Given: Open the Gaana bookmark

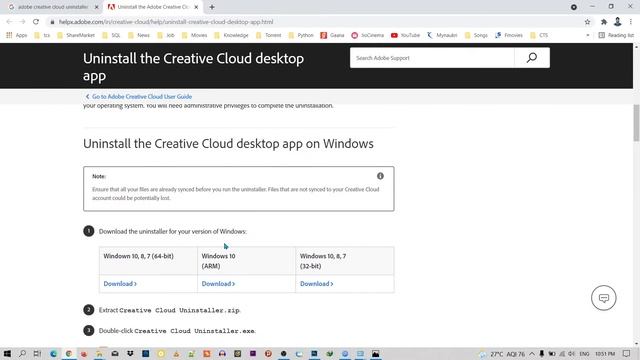Looking at the screenshot, I should (332, 36).
